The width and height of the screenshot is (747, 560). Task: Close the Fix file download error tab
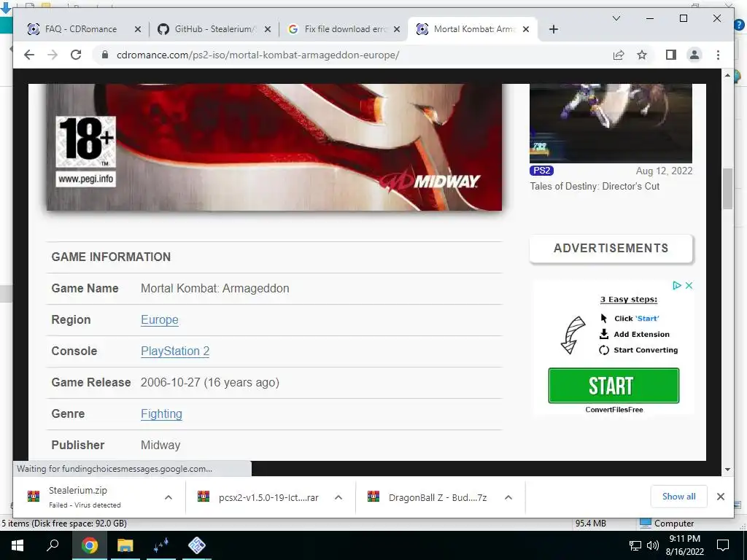[x=397, y=29]
